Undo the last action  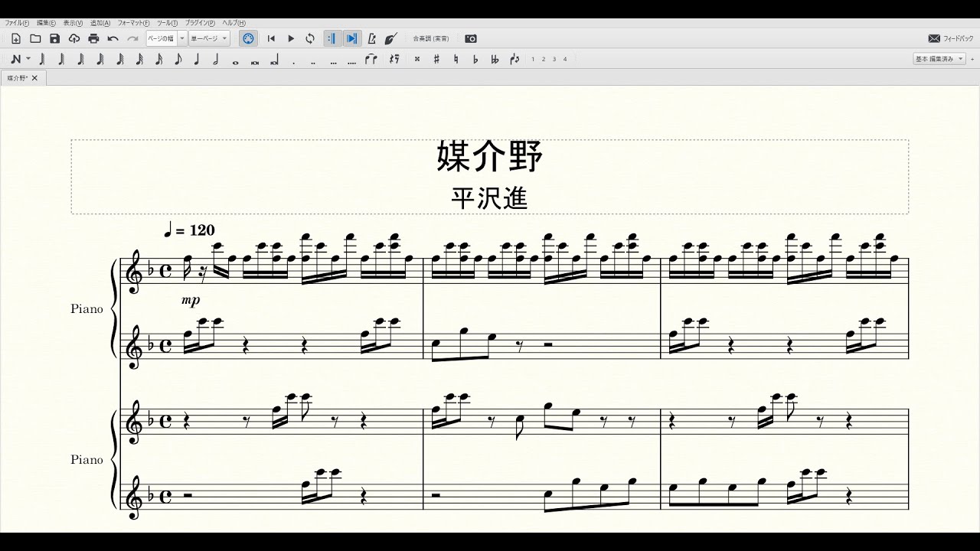point(113,38)
